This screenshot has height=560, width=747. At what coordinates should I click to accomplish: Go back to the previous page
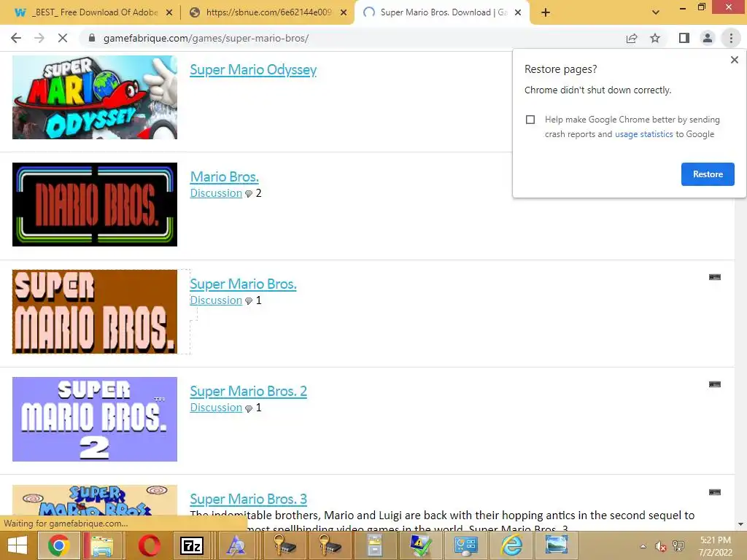[16, 38]
